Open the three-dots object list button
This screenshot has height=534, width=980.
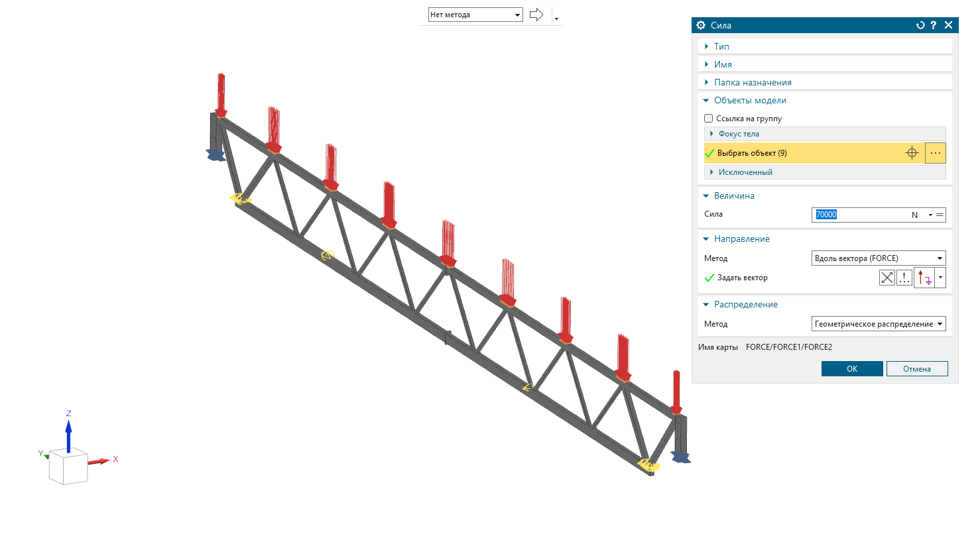coord(936,153)
